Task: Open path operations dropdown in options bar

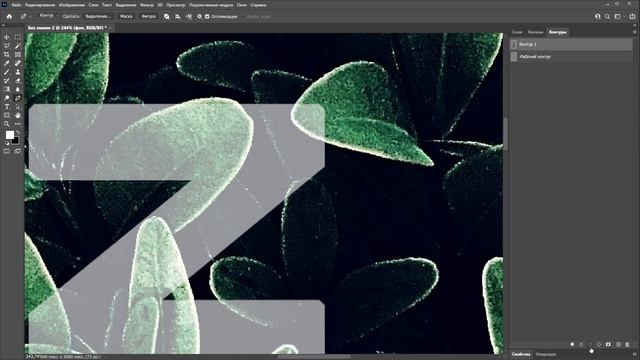Action: coord(167,17)
